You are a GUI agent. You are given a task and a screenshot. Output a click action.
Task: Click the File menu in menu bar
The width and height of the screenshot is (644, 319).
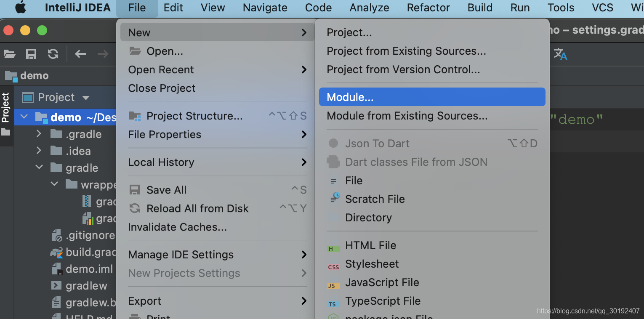tap(137, 8)
